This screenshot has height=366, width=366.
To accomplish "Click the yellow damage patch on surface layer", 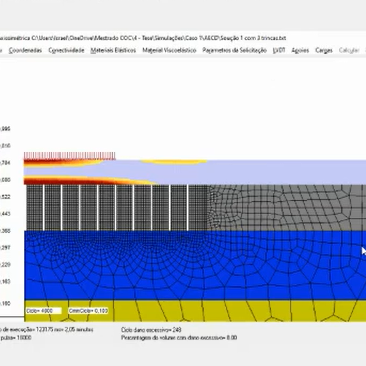I will click(173, 162).
